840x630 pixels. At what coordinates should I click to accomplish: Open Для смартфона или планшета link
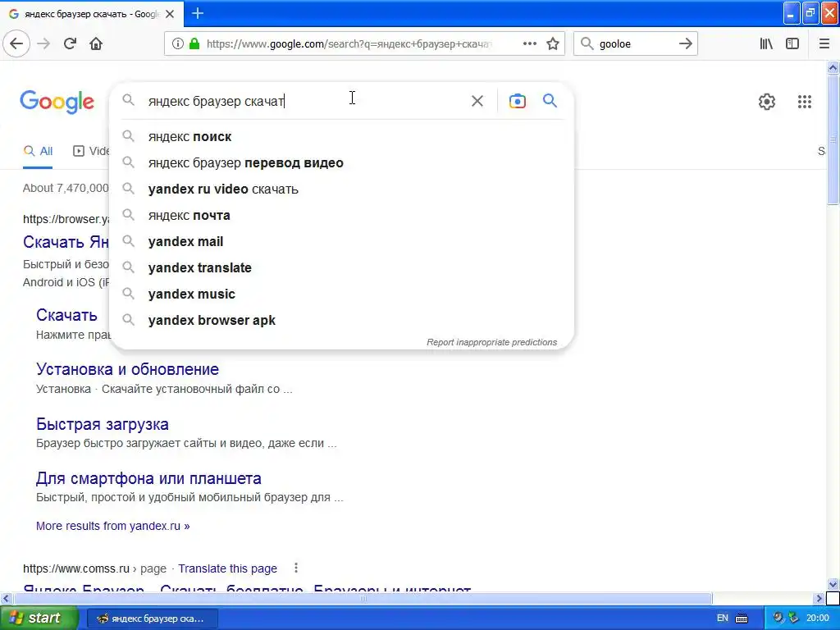click(x=149, y=478)
